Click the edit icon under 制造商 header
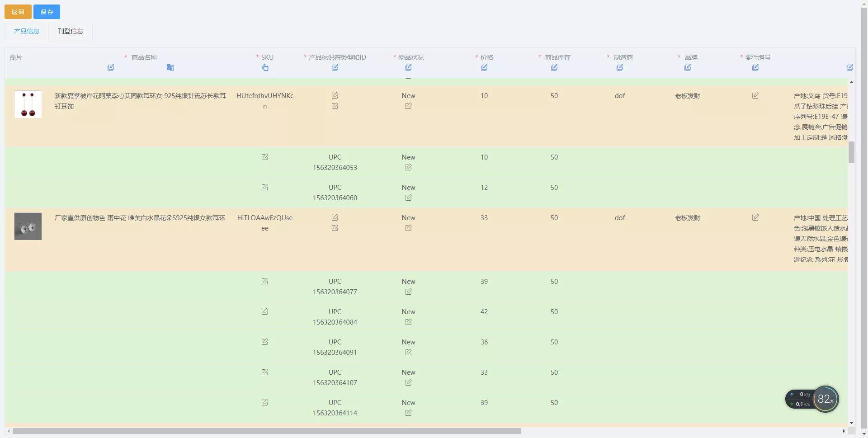Viewport: 868px width, 438px height. pos(620,67)
